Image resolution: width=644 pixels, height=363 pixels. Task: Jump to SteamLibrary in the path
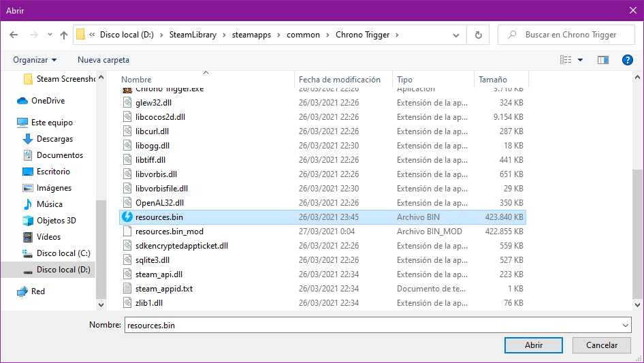(193, 35)
